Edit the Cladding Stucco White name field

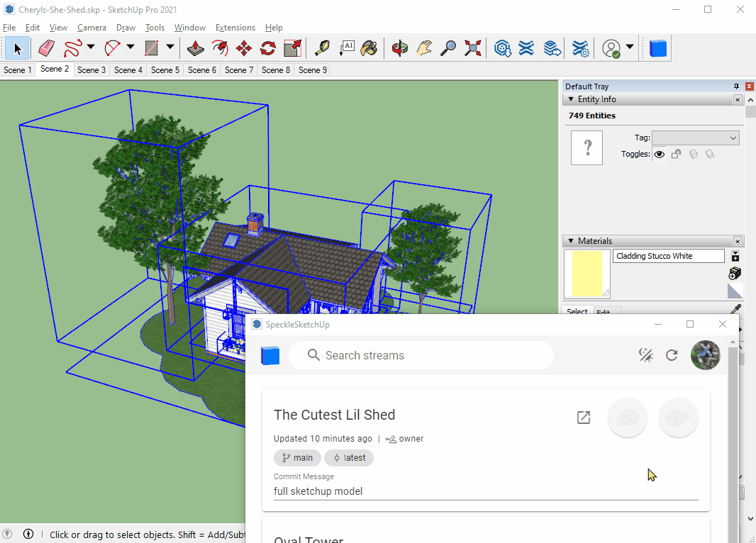pyautogui.click(x=668, y=256)
